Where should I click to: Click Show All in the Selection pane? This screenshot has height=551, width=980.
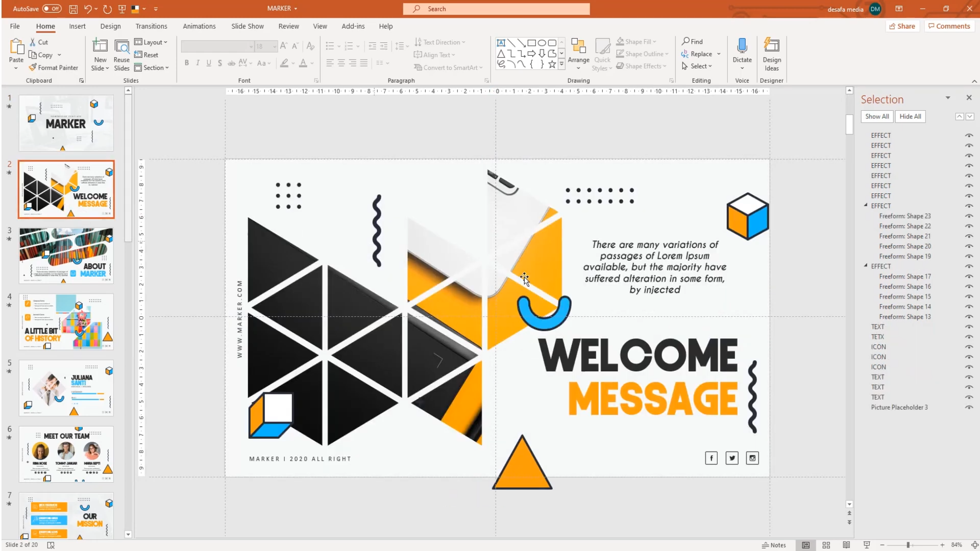tap(877, 116)
